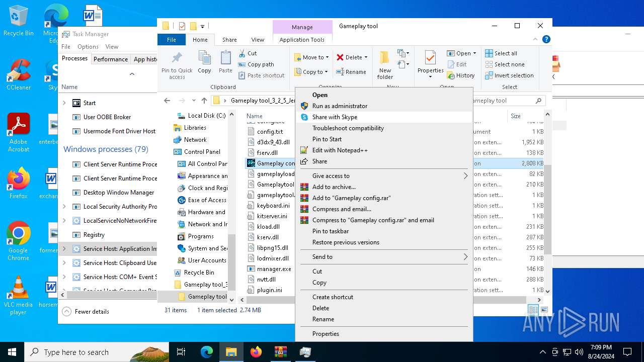Select config.txt in file list
This screenshot has width=644, height=362.
pyautogui.click(x=270, y=132)
